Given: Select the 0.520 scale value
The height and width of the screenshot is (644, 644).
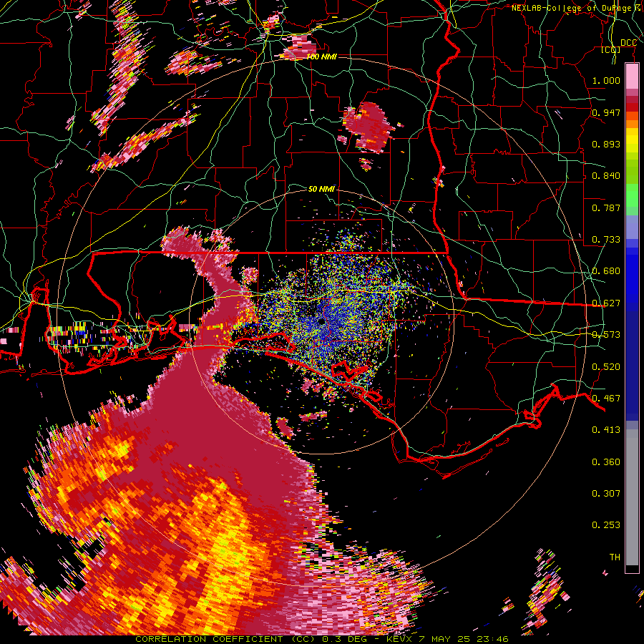Looking at the screenshot, I should point(606,367).
